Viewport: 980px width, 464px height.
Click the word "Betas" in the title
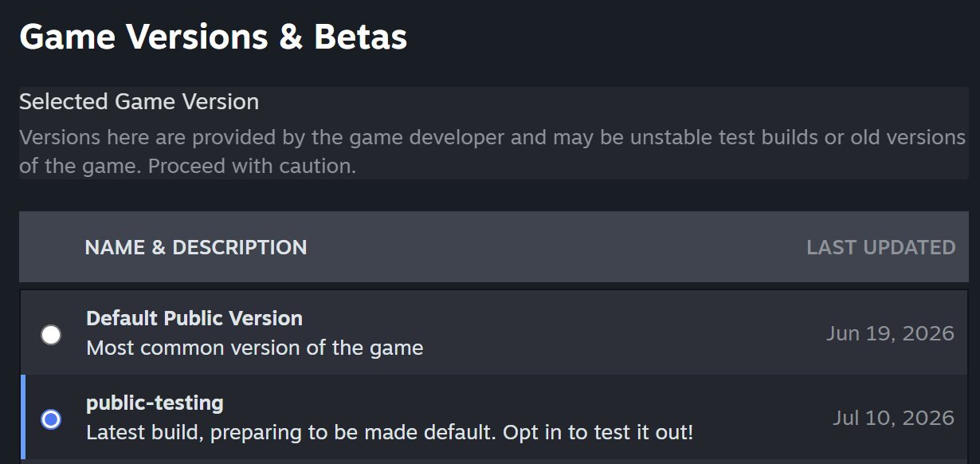coord(361,37)
